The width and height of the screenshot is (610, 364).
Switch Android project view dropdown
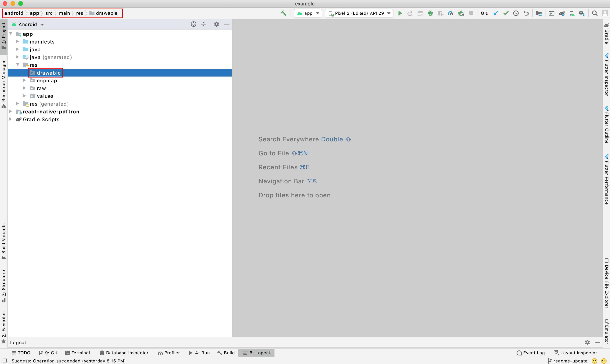pos(31,24)
